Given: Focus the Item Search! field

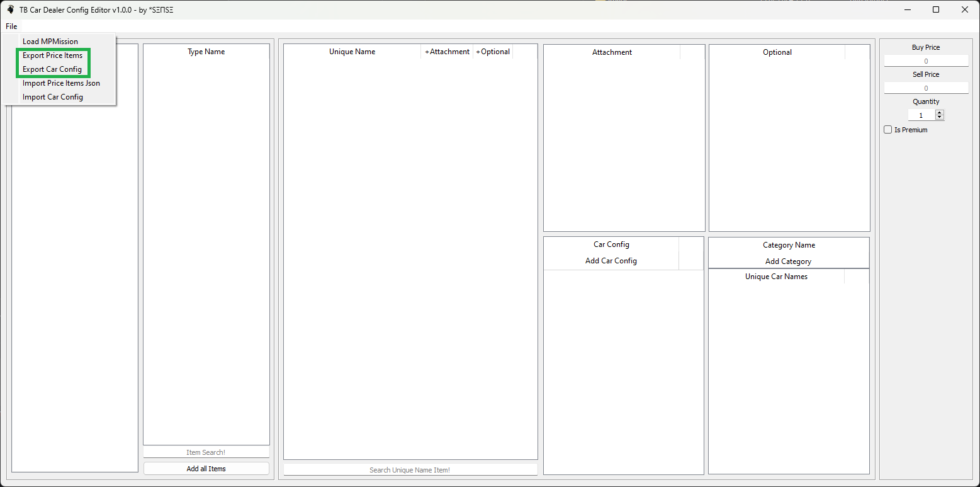Looking at the screenshot, I should 206,452.
